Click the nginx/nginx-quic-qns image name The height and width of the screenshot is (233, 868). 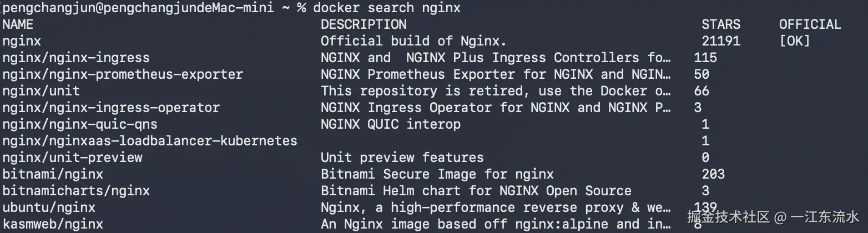(80, 124)
